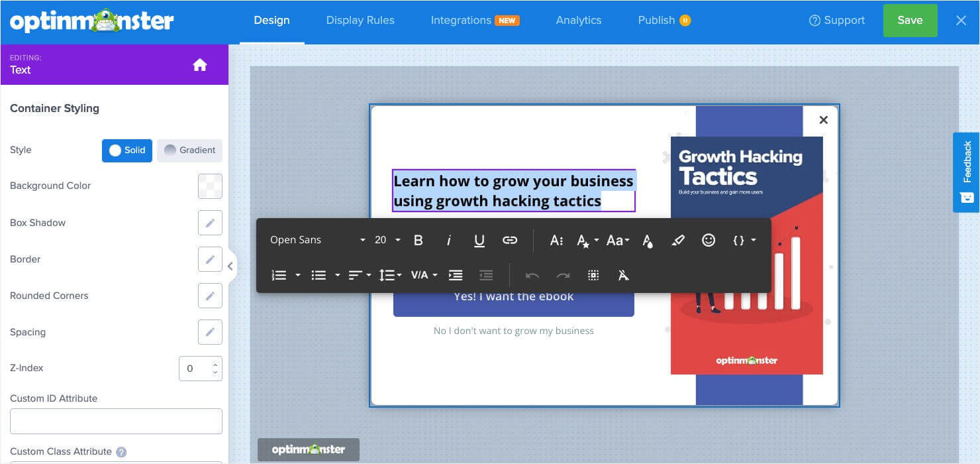Insert a hyperlink on the selected text
980x464 pixels.
(x=509, y=240)
